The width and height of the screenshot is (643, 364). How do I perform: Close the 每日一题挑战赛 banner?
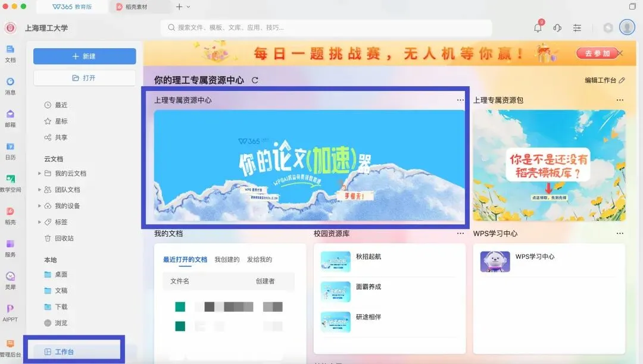click(x=620, y=53)
